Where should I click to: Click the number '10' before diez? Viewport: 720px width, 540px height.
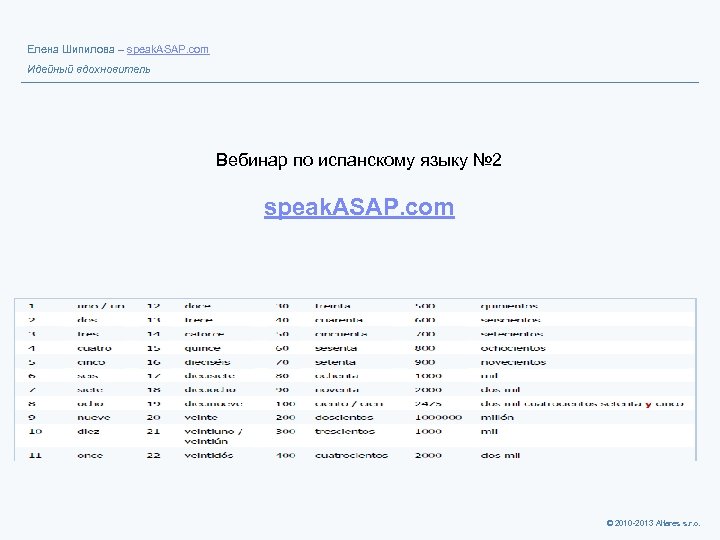click(x=35, y=431)
